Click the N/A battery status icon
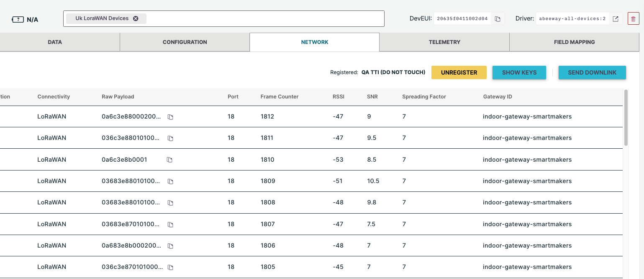This screenshot has height=279, width=644. click(x=18, y=20)
